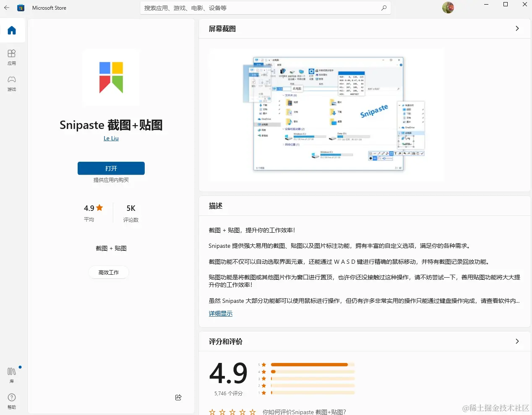532x415 pixels.
Task: Go back using the back arrow
Action: [x=7, y=8]
